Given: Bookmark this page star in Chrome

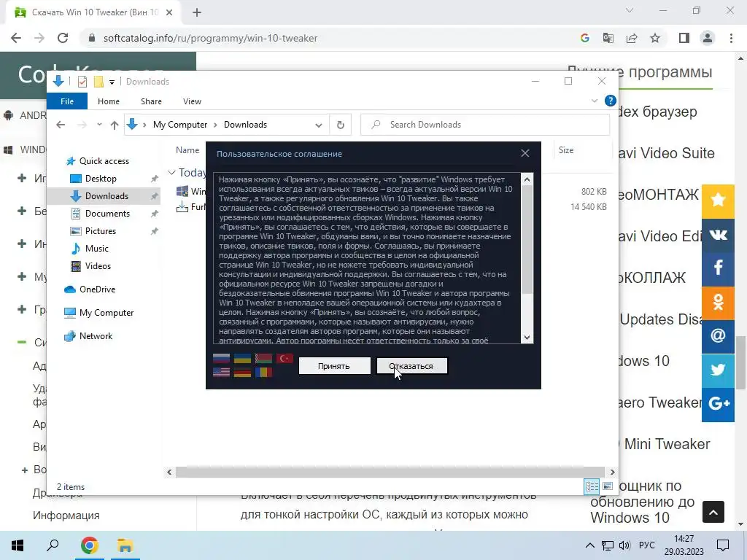Looking at the screenshot, I should (x=655, y=38).
